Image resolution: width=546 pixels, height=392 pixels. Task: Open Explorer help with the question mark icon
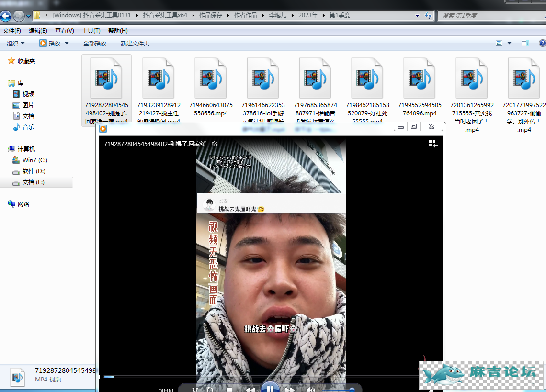pos(542,43)
